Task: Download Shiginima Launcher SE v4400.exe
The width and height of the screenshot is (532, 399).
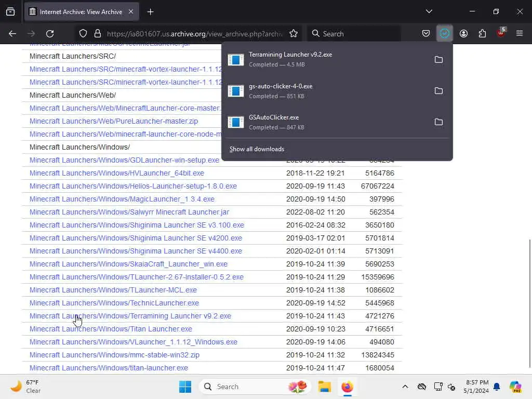Action: (x=136, y=251)
